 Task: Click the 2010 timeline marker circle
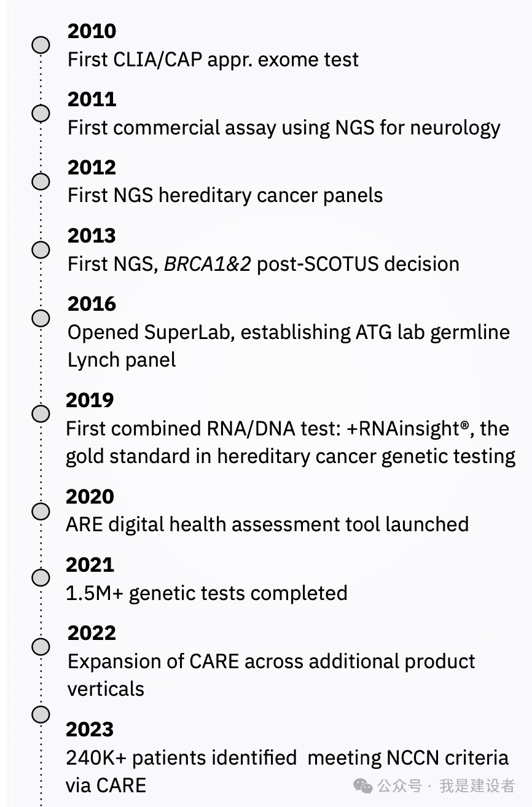[41, 45]
